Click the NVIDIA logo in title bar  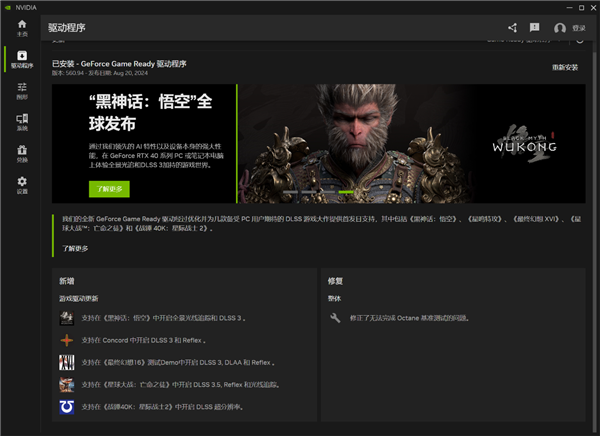[x=8, y=7]
